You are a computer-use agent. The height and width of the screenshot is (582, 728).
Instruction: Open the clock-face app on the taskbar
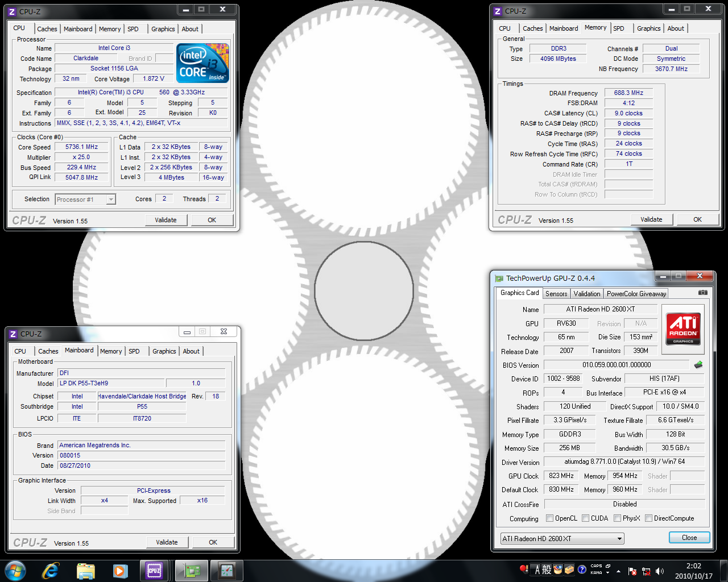point(227,571)
